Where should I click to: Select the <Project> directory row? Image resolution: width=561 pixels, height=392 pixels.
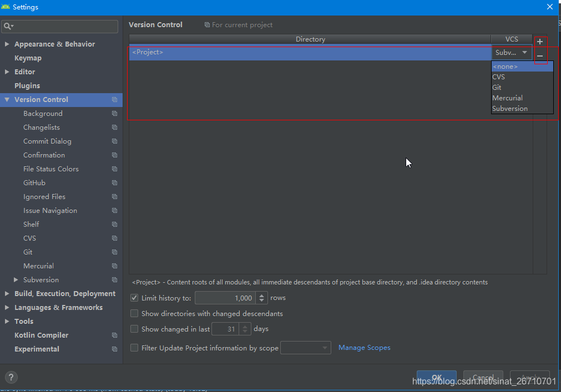[x=310, y=53]
